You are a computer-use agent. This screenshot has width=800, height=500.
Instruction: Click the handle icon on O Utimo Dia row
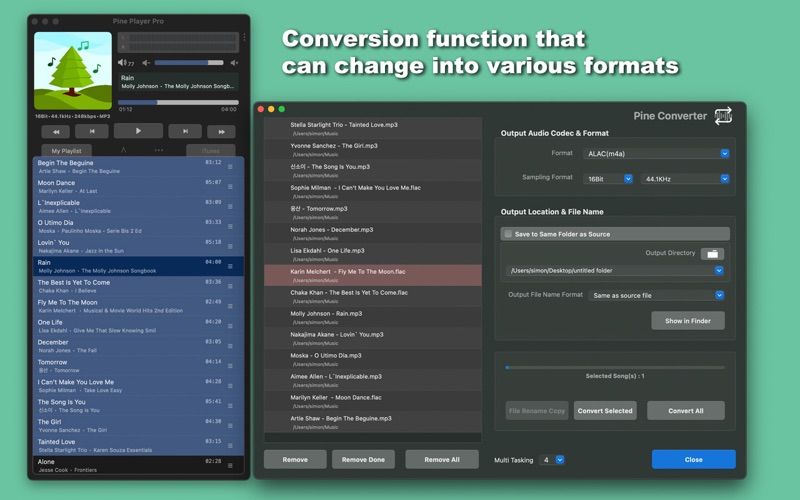click(x=230, y=227)
